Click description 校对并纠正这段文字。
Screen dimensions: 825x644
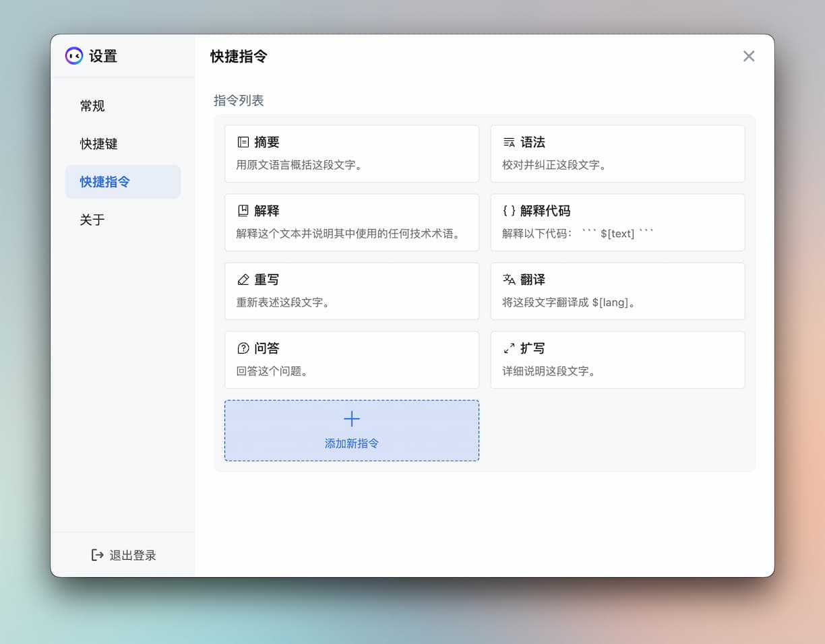(556, 164)
